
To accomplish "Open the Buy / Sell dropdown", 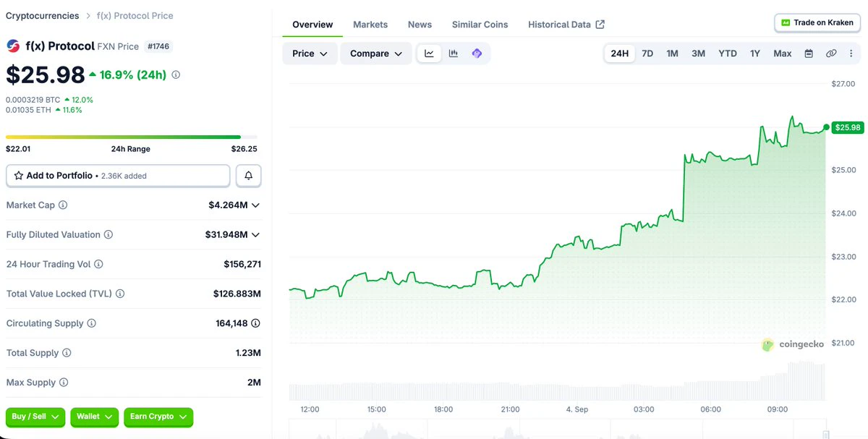I will pyautogui.click(x=35, y=417).
